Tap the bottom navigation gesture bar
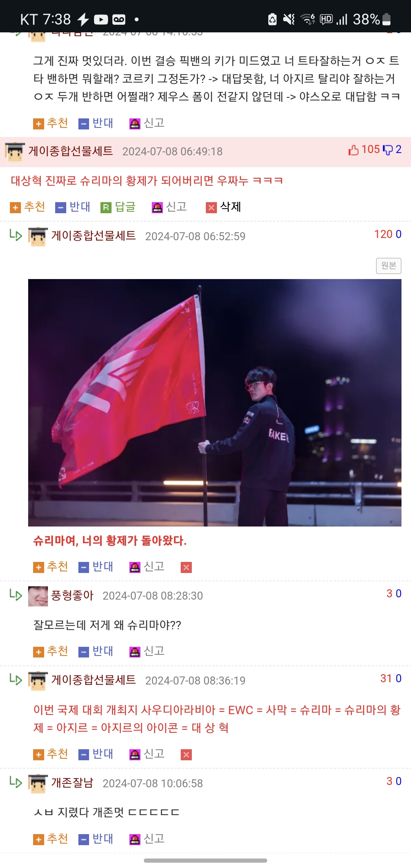This screenshot has height=868, width=411. pyautogui.click(x=205, y=860)
